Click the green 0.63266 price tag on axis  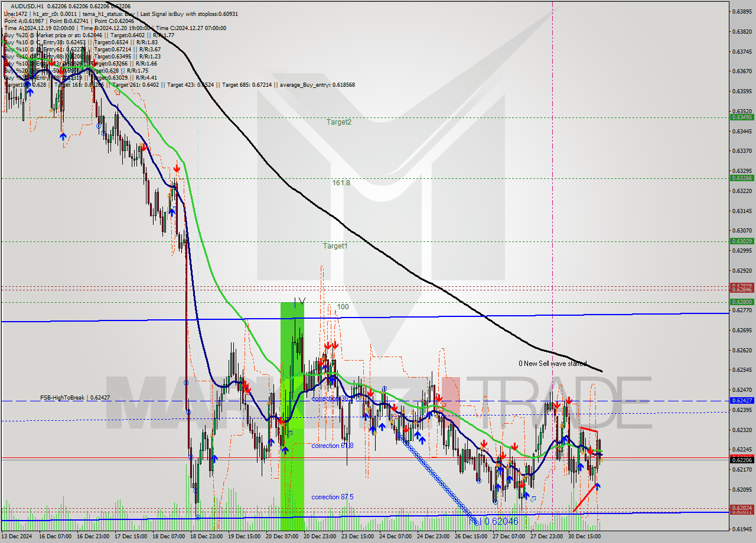coord(742,178)
